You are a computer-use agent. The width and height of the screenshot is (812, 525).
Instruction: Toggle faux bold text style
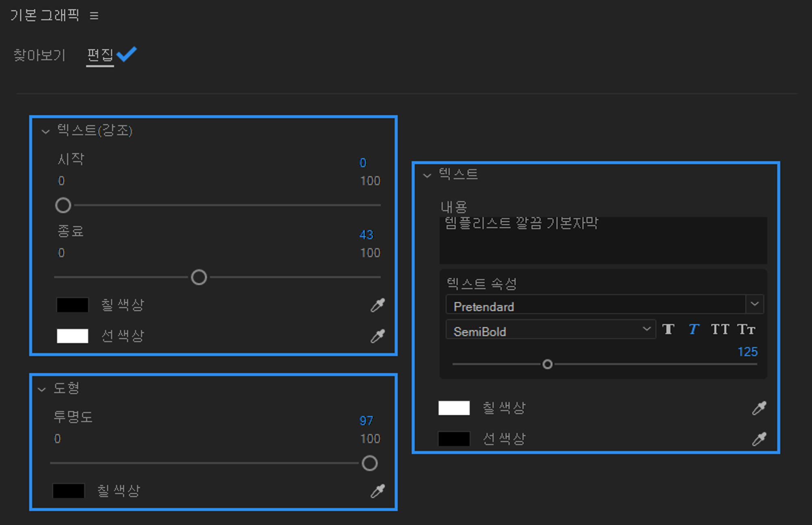[668, 329]
